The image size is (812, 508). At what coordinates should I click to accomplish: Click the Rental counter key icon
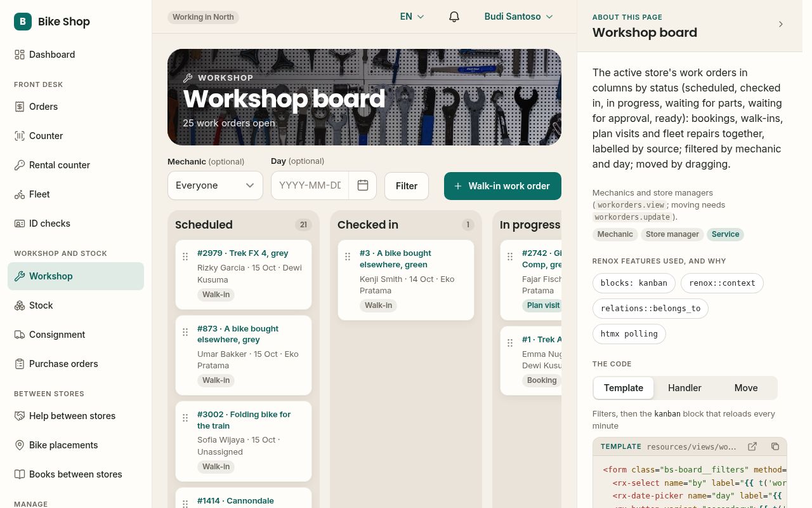pos(20,165)
